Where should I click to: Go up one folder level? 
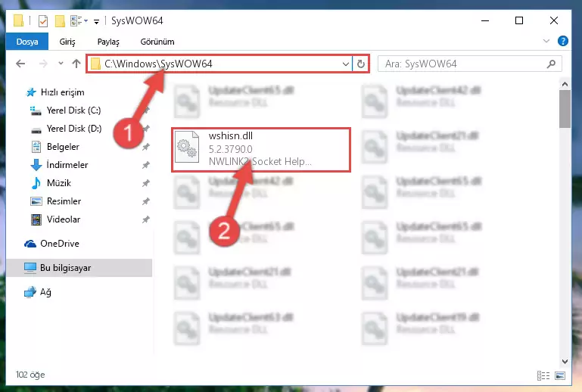(76, 64)
